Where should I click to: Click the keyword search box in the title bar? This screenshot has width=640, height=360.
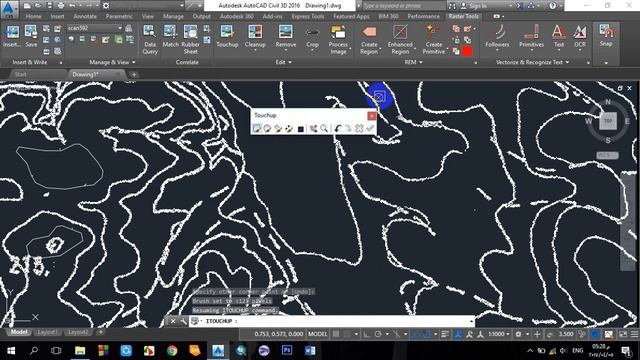click(x=404, y=6)
